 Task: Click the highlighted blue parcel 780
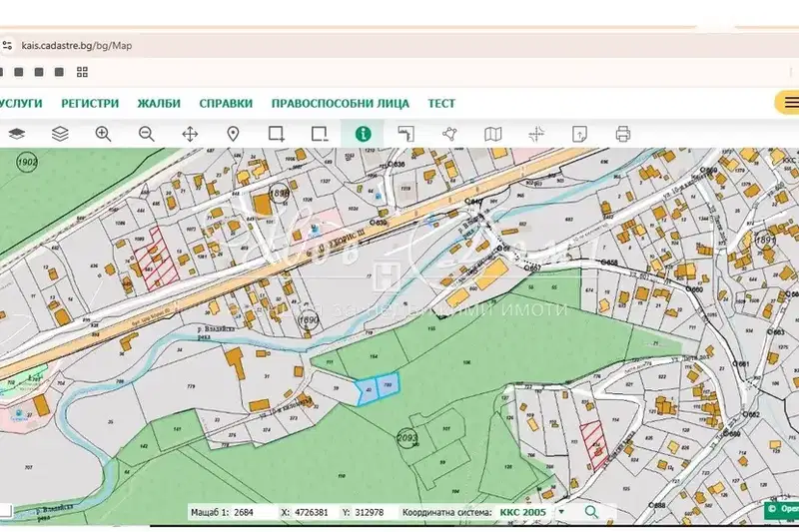388,385
